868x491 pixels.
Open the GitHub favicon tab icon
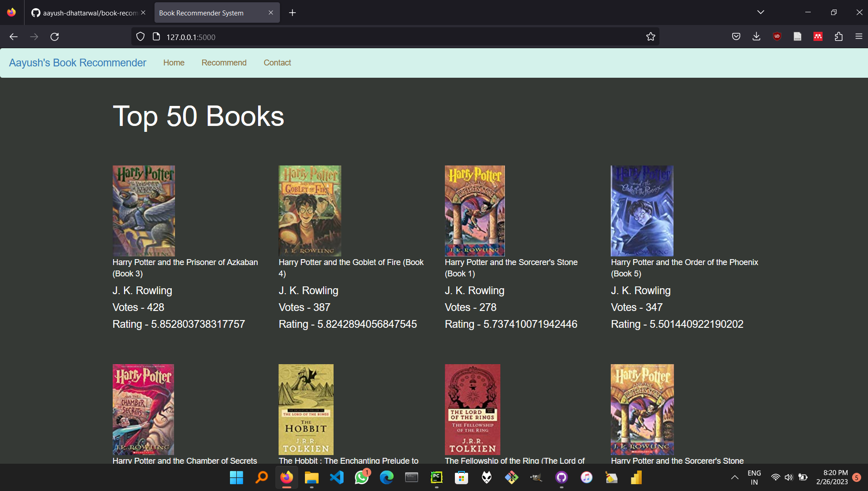coord(35,13)
